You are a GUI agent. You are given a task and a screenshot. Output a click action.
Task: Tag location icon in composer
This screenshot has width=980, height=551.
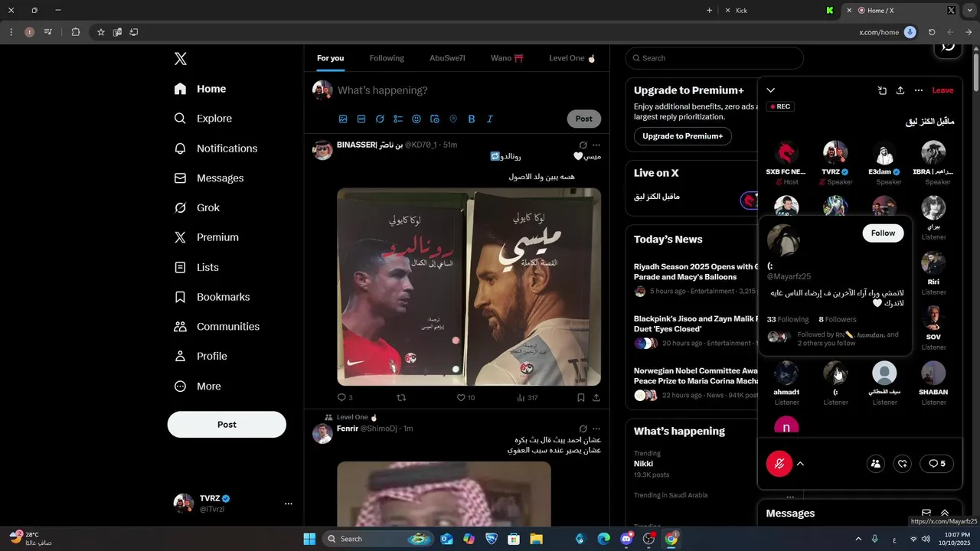coord(453,119)
